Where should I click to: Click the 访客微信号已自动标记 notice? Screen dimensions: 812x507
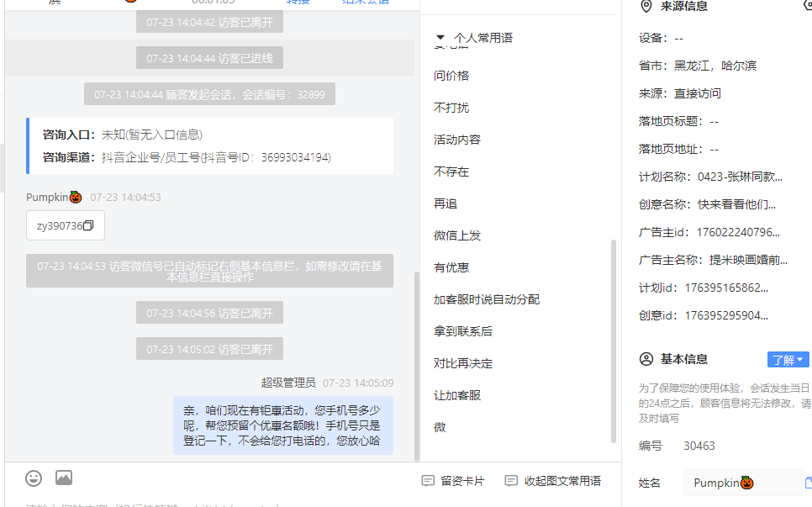click(210, 271)
